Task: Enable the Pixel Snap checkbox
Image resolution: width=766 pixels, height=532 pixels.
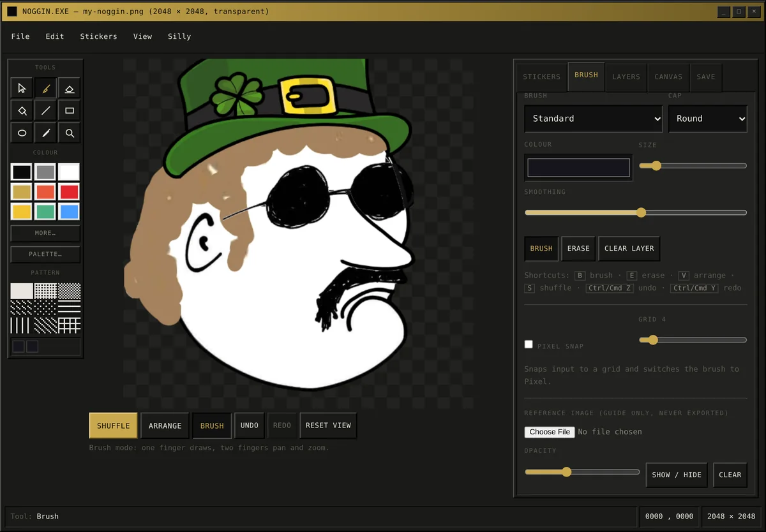Action: coord(529,344)
